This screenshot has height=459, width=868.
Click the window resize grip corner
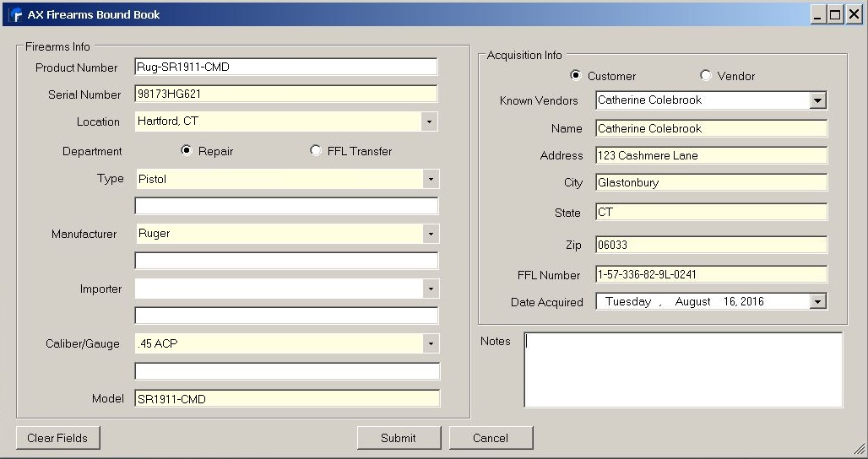coord(860,449)
